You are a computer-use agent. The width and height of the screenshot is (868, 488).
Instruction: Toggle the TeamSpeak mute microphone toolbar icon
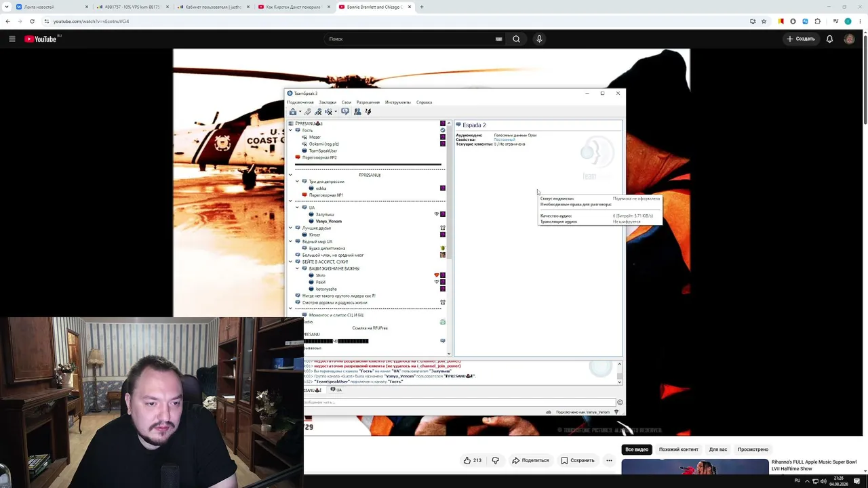(318, 112)
